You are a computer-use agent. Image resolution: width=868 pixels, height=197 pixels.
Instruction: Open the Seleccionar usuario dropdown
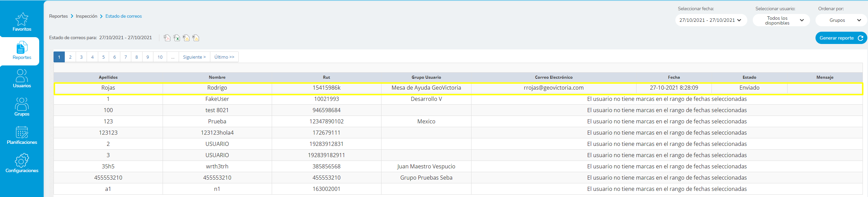pyautogui.click(x=781, y=20)
